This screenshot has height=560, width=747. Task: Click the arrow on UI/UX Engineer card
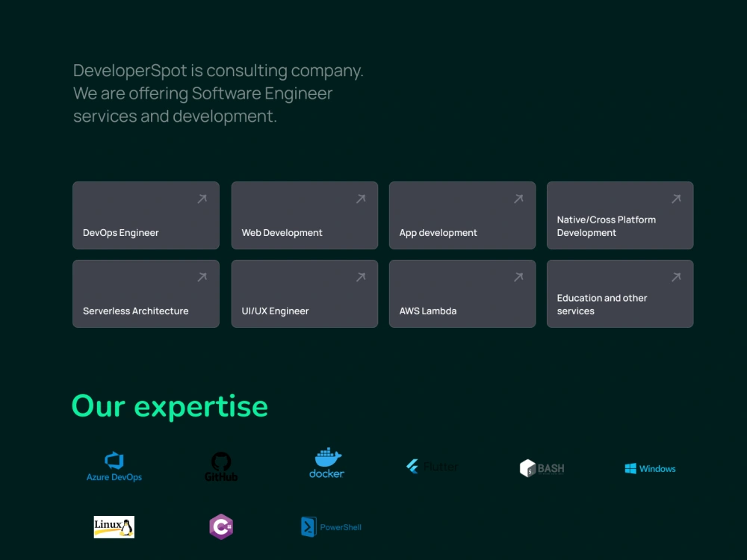point(361,277)
